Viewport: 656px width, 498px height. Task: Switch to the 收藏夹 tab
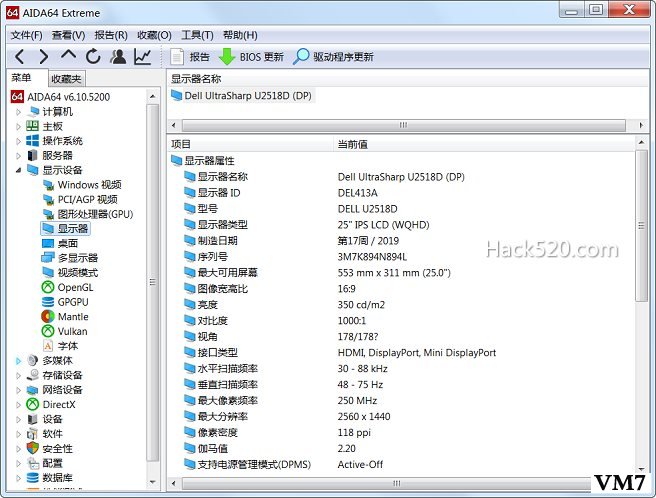[x=66, y=79]
